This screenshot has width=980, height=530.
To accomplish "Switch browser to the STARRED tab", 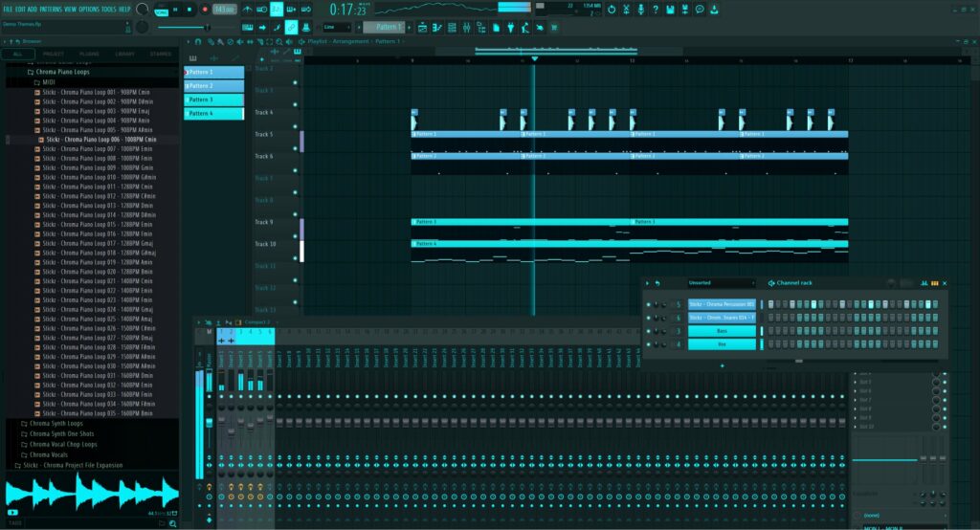I will click(161, 54).
